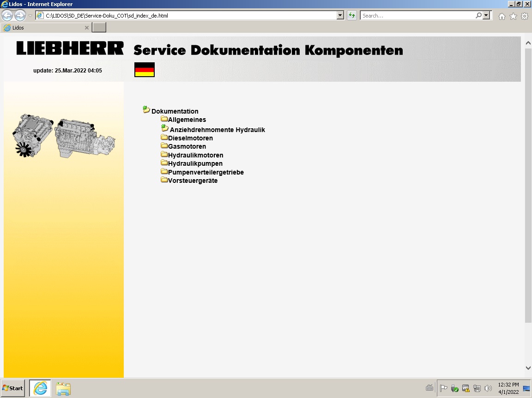Screen dimensions: 532x398
Task: Click the folder icon beside Dieselmotoren
Action: click(x=164, y=138)
